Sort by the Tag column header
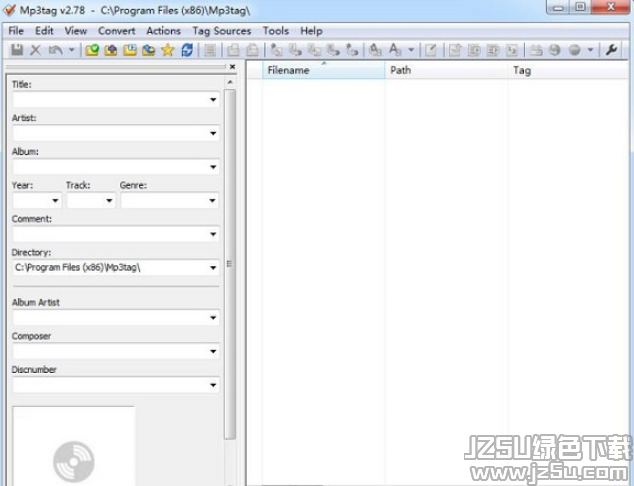 tap(568, 70)
